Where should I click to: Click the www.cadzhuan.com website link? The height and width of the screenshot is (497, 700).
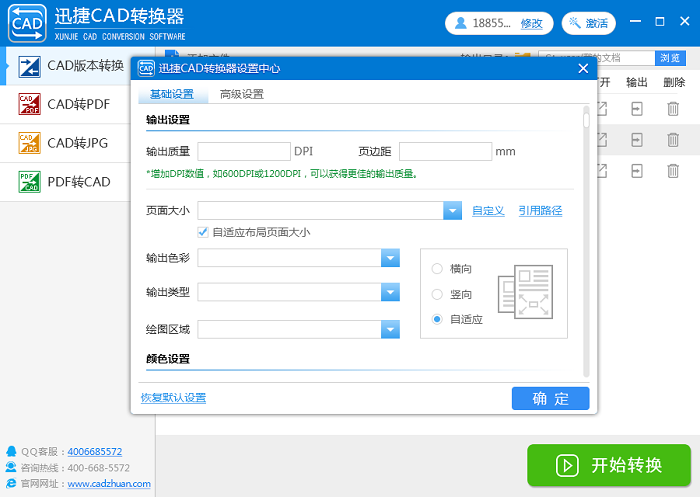tap(109, 484)
